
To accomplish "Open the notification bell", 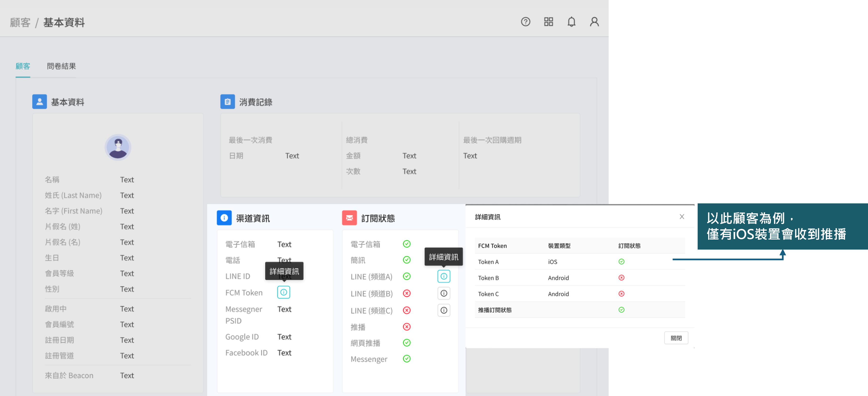I will pos(572,22).
